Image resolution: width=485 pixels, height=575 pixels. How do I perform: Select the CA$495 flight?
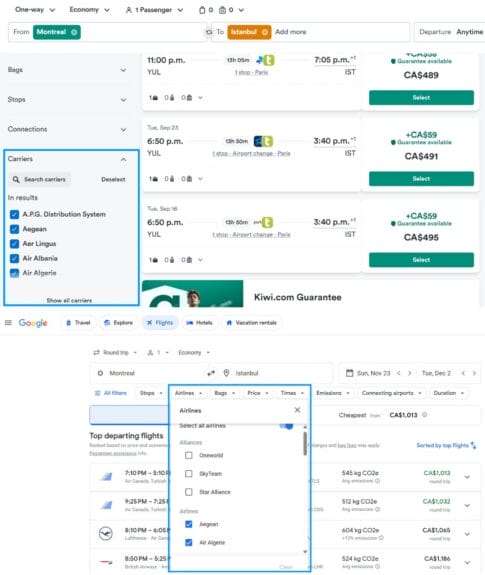421,260
